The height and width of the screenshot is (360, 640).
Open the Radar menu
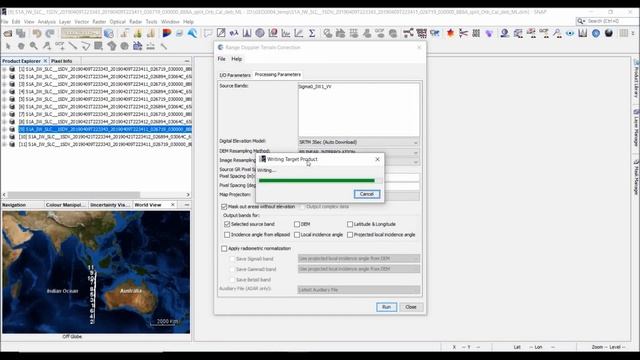coord(136,22)
